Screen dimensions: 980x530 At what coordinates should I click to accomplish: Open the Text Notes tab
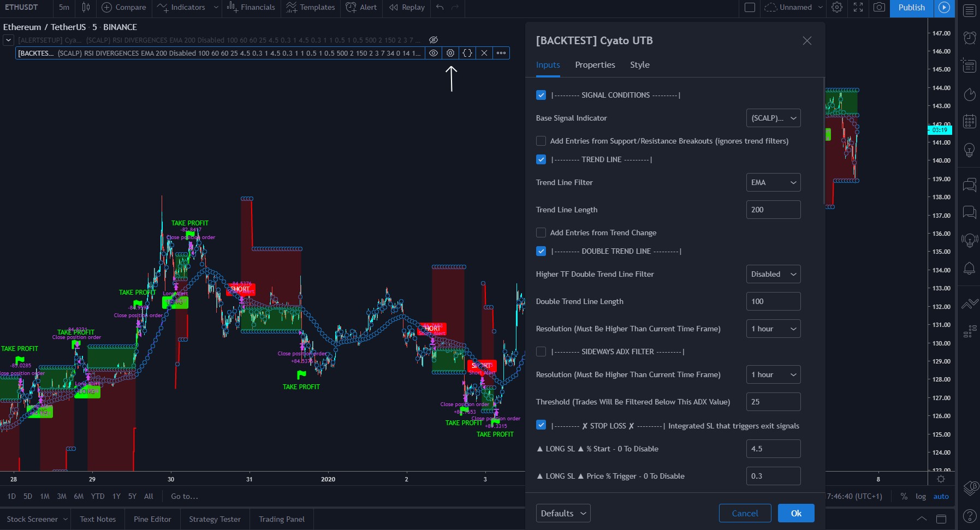(98, 519)
